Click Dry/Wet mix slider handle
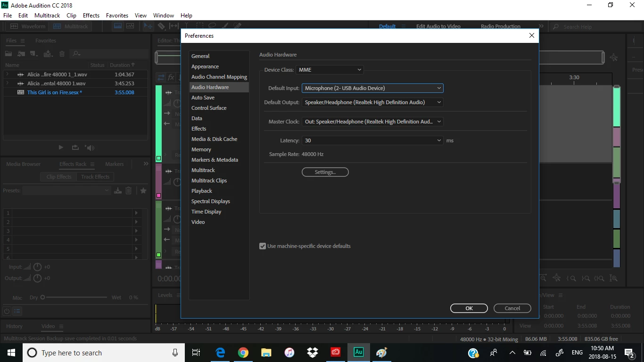 [x=42, y=297]
